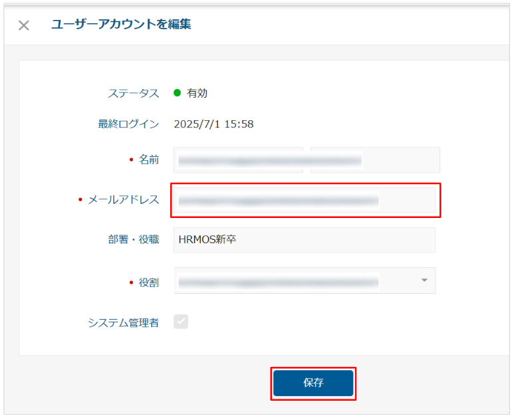The image size is (514, 420).
Task: Click the green 有効 status indicator dot
Action: coord(178,93)
